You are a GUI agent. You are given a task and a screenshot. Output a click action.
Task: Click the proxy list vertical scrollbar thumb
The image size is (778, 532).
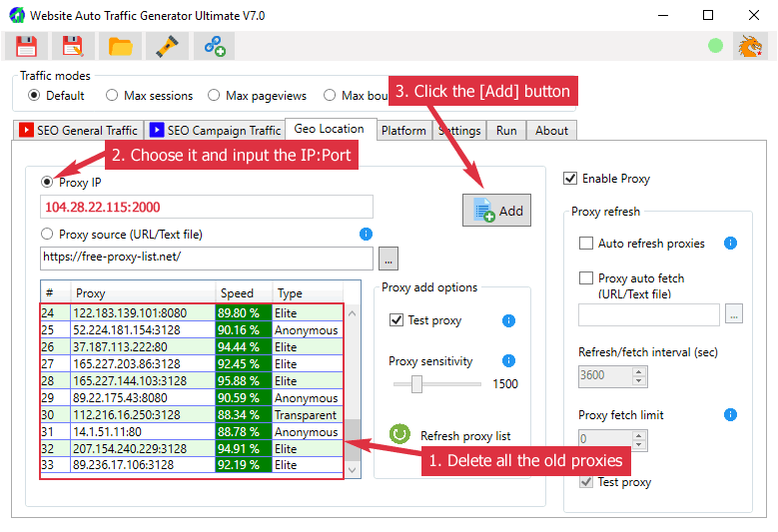tap(353, 440)
